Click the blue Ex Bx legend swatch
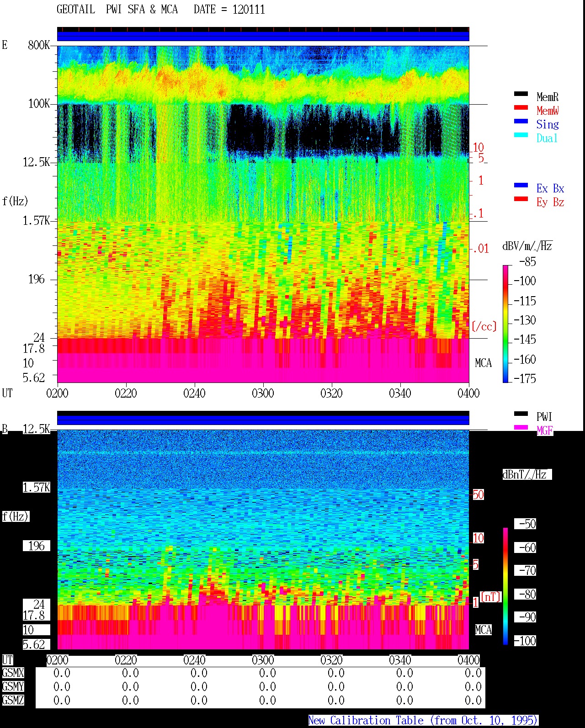The height and width of the screenshot is (728, 585). point(521,185)
